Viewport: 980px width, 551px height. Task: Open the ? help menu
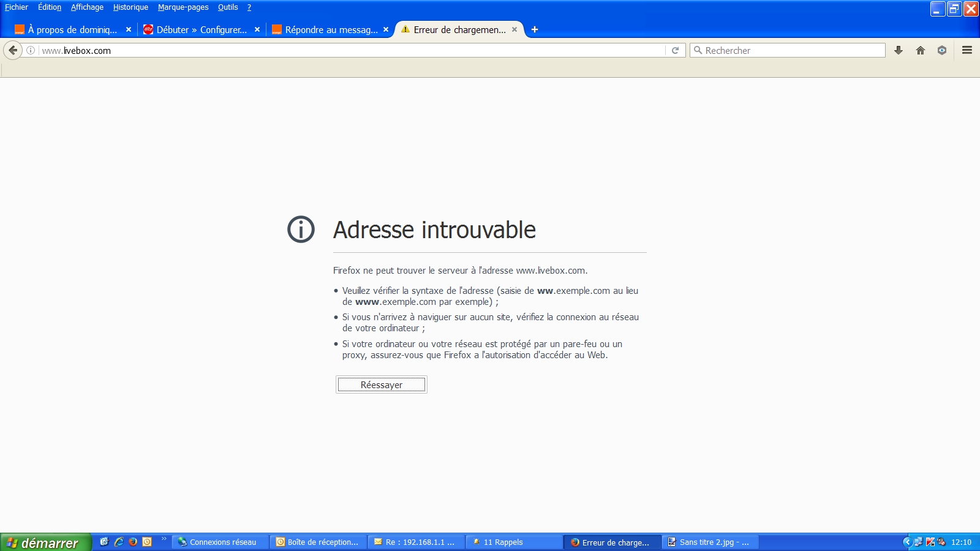pyautogui.click(x=249, y=7)
